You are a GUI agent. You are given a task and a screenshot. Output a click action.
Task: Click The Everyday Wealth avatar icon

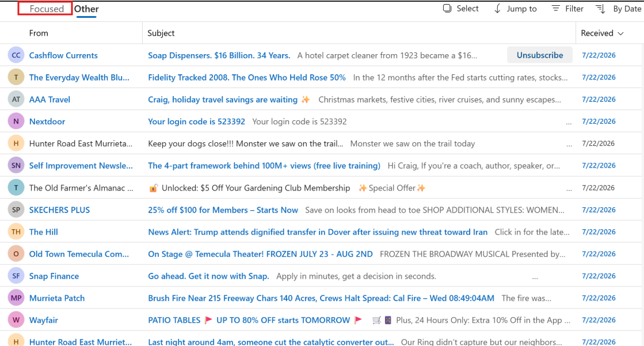pyautogui.click(x=16, y=77)
